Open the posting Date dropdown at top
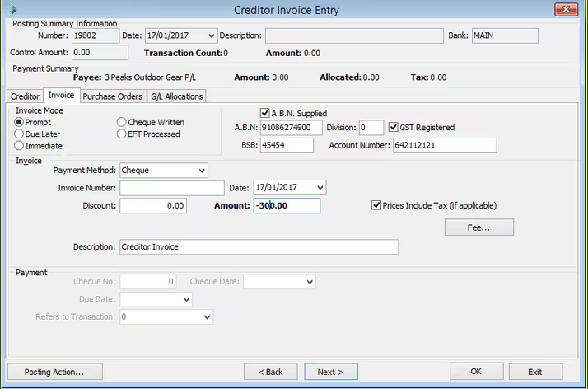 (x=212, y=35)
